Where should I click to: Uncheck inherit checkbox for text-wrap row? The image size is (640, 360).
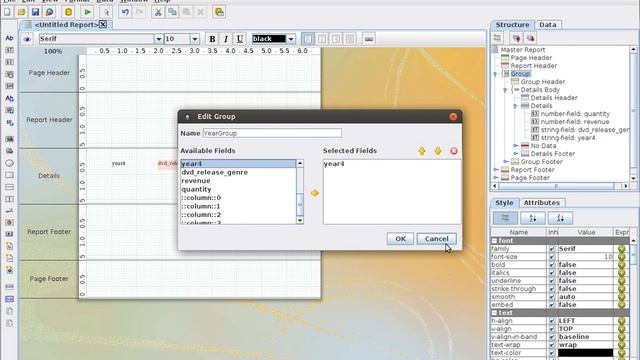coord(552,345)
